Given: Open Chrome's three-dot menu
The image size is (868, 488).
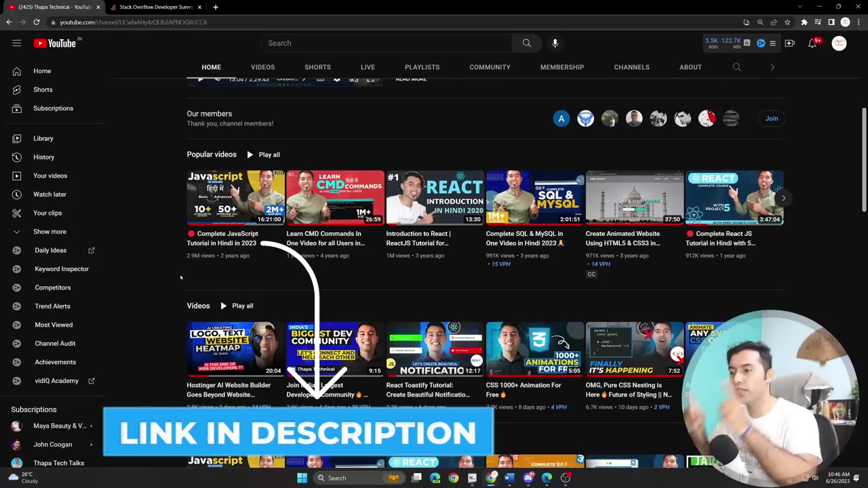Looking at the screenshot, I should (858, 22).
